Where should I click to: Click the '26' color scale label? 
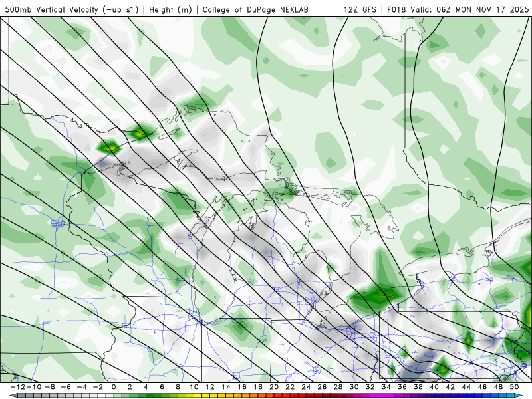tap(322, 387)
